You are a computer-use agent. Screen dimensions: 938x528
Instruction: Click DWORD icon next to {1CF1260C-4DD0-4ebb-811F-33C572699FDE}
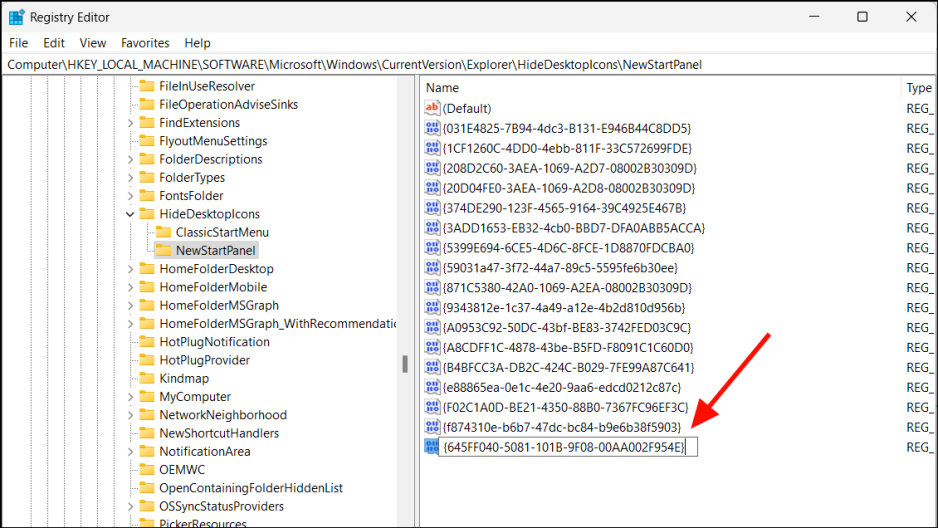coord(432,148)
